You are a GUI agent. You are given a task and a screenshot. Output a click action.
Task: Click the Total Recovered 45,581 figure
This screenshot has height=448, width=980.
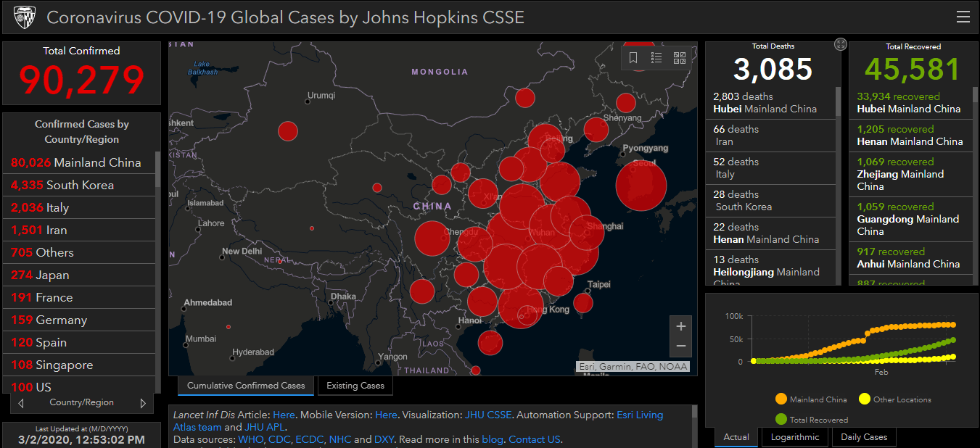[912, 69]
